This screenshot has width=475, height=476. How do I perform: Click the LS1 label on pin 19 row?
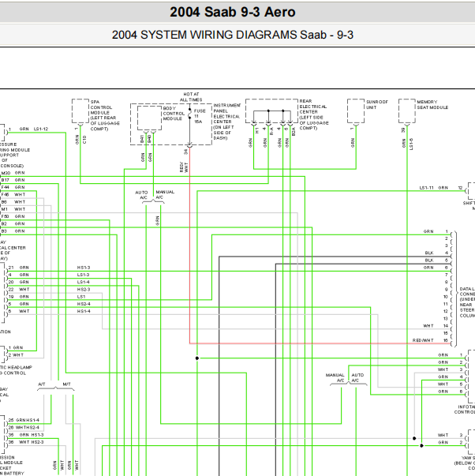point(81,297)
